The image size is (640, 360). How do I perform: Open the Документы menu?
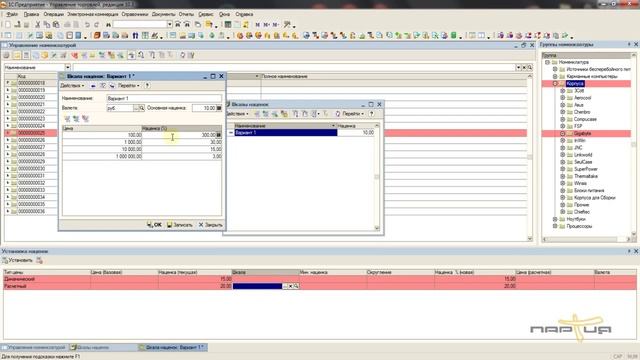coord(163,14)
